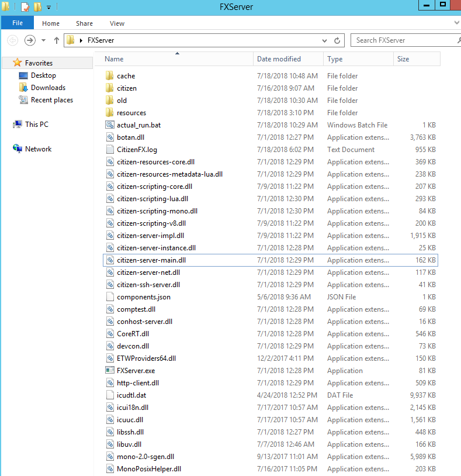Click the FXServer.exe application icon
This screenshot has width=461, height=476.
point(109,370)
